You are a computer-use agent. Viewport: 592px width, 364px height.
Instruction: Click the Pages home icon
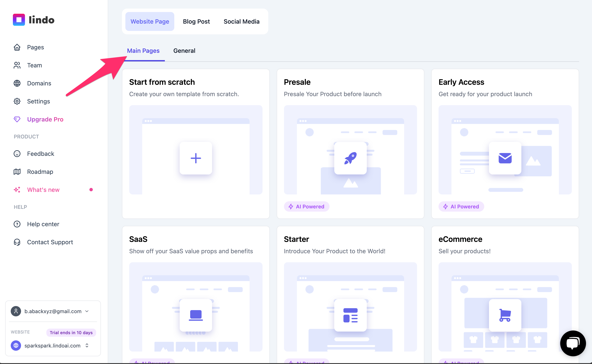coord(17,47)
